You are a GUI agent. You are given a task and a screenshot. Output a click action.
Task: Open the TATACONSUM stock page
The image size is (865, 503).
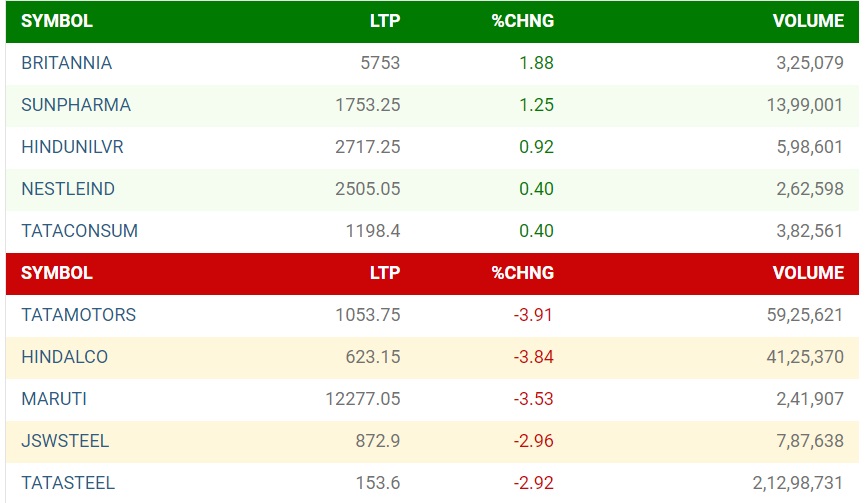79,231
